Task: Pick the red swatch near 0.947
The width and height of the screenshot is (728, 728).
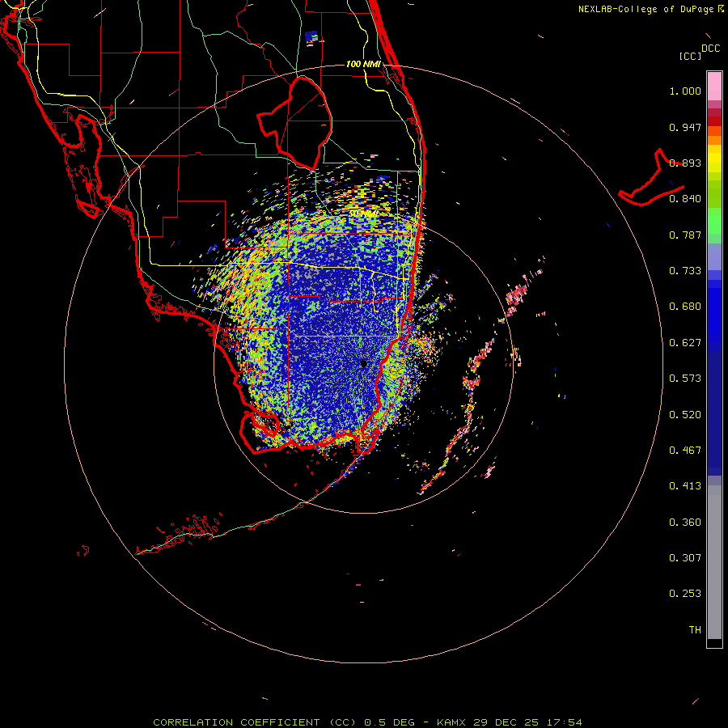Action: coord(714,121)
